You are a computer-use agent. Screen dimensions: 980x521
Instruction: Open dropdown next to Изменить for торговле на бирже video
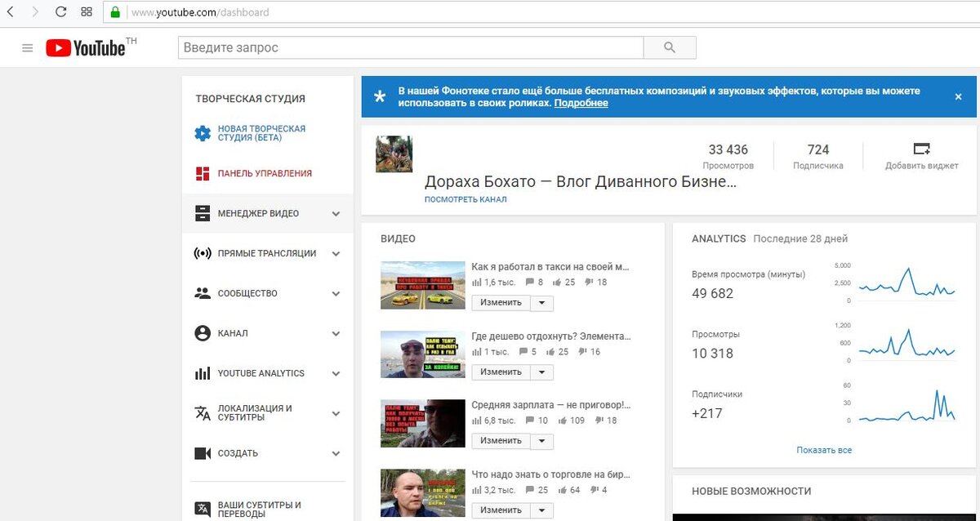click(x=542, y=510)
